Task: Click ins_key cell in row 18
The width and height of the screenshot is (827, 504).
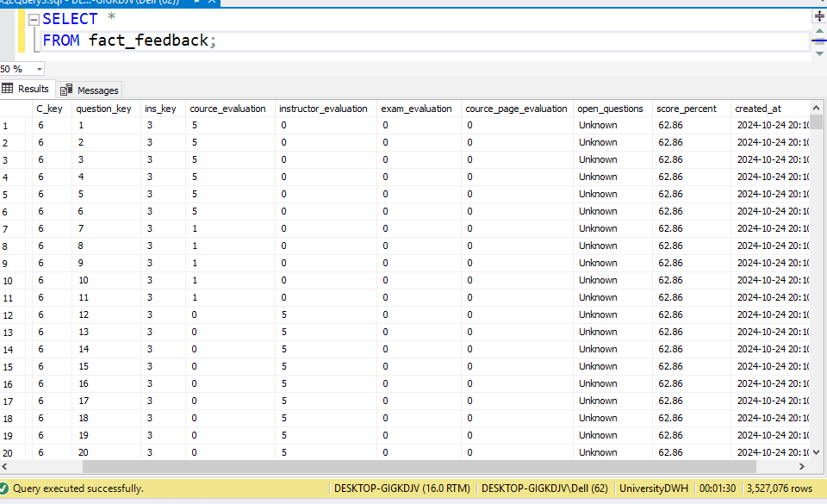Action: pos(163,418)
